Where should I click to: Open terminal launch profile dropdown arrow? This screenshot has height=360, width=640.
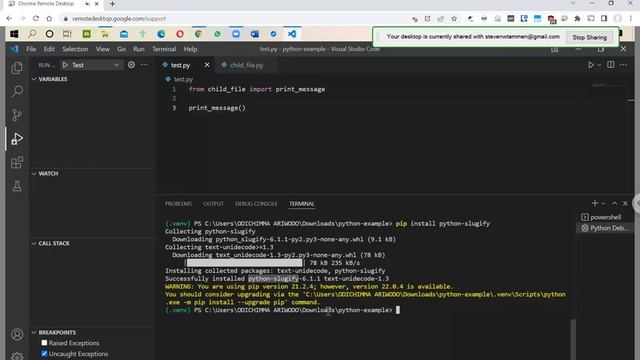tap(603, 203)
